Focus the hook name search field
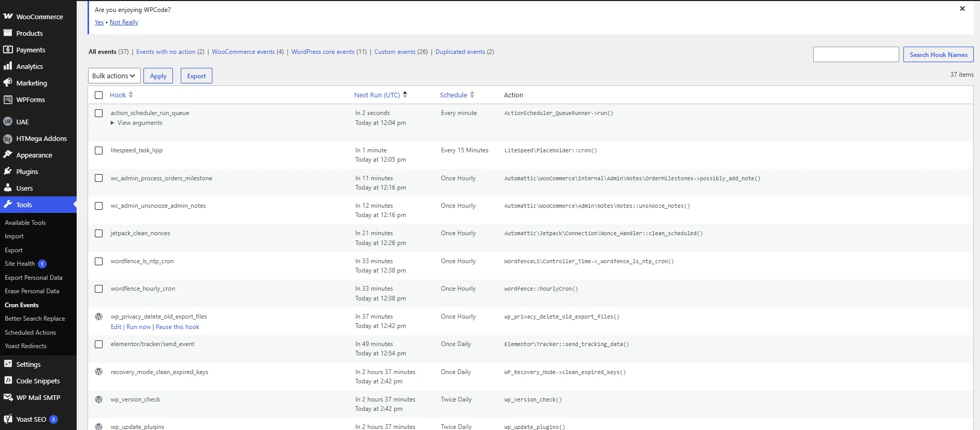The image size is (980, 430). click(856, 54)
